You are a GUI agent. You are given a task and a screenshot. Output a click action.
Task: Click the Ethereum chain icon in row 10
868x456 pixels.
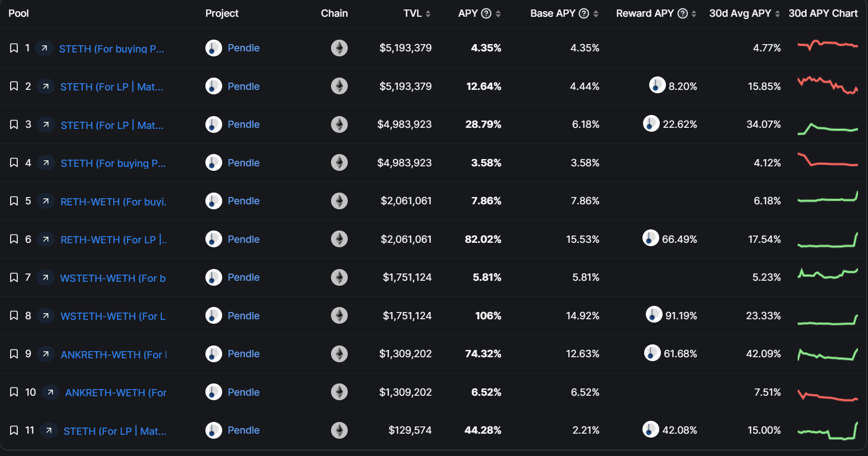[339, 392]
